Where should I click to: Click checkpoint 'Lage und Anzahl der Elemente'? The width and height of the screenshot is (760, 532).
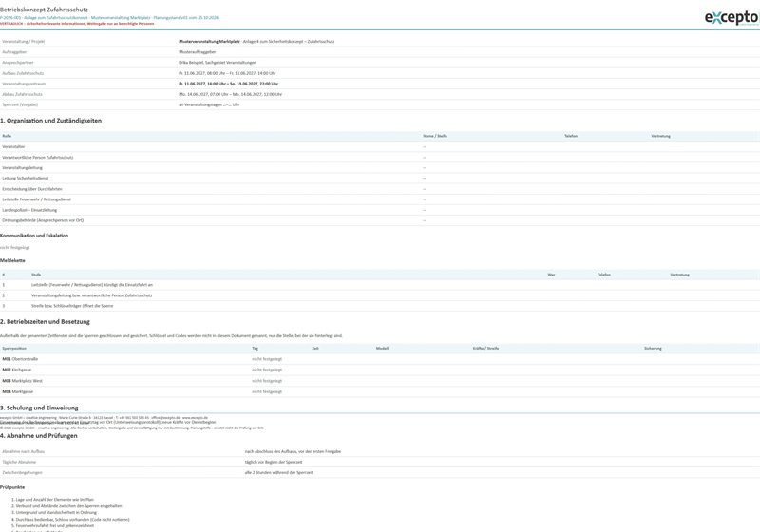tap(55, 500)
